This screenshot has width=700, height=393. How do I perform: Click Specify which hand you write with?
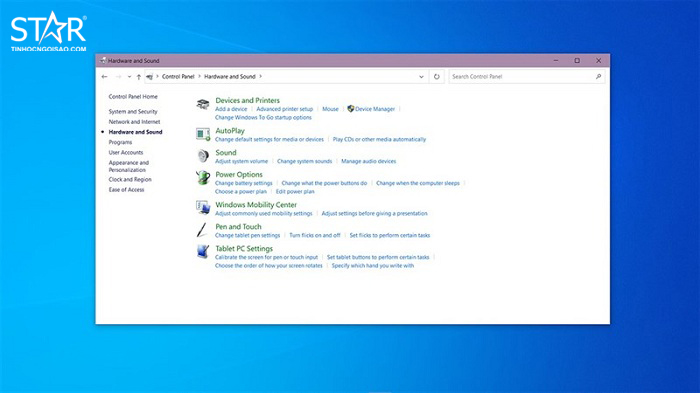[x=373, y=266]
